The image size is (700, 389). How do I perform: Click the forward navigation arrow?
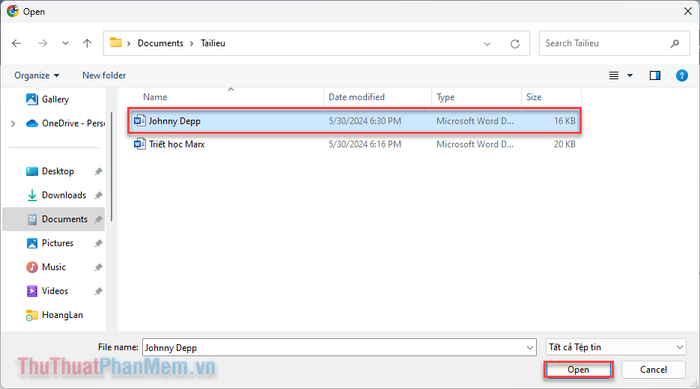click(42, 43)
